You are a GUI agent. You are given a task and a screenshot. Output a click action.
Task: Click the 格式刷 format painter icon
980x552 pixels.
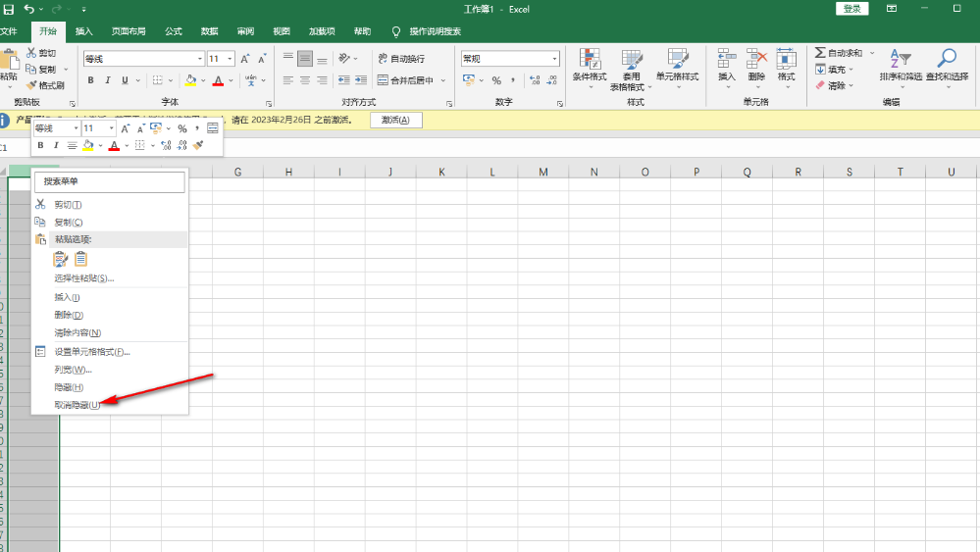click(x=32, y=85)
